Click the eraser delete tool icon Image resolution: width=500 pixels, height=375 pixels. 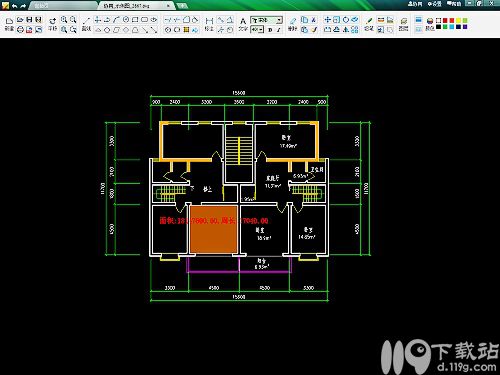292,21
